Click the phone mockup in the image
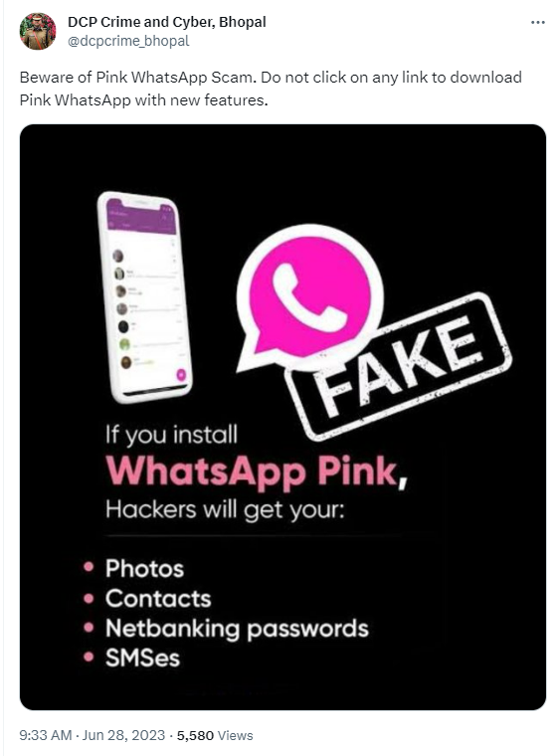 (144, 296)
